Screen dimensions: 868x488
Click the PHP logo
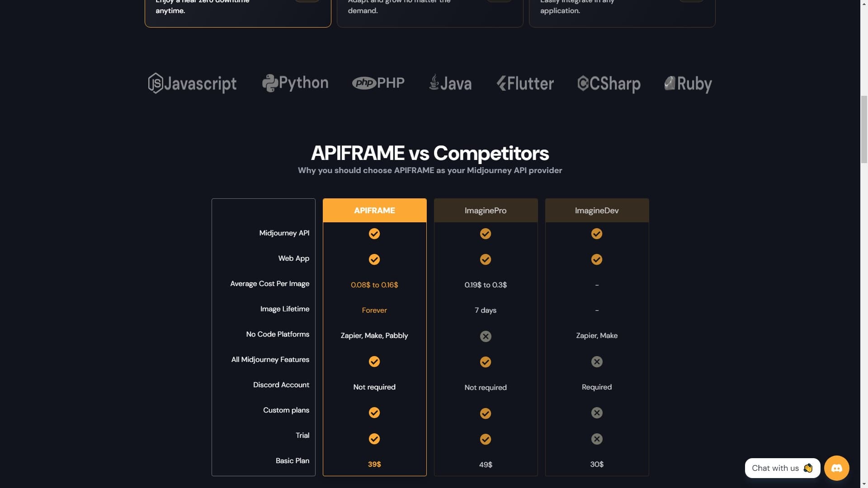pyautogui.click(x=378, y=83)
